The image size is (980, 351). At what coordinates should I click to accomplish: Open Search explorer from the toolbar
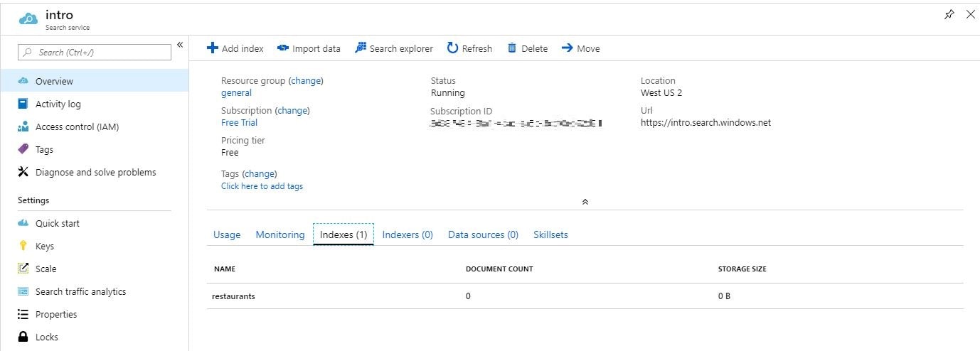(394, 48)
